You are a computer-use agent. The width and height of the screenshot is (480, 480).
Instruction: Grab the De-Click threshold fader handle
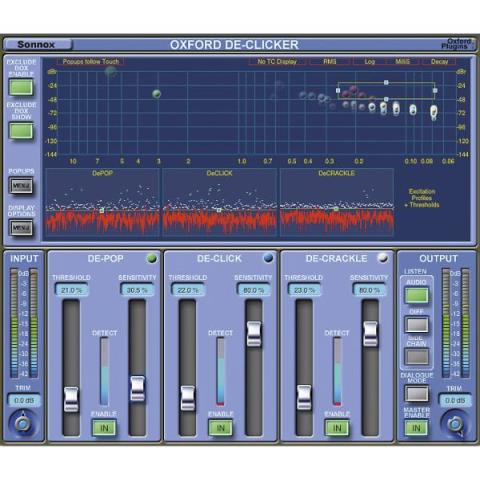pyautogui.click(x=188, y=398)
